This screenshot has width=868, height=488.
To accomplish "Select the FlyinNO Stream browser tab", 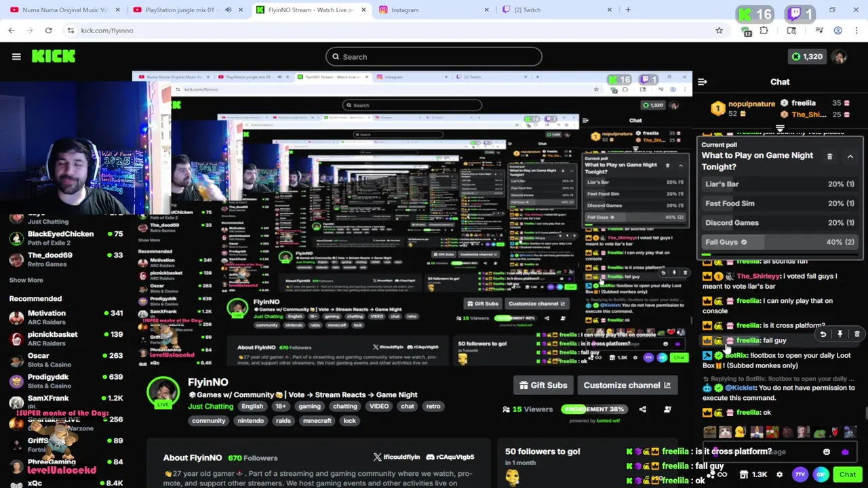I will coord(311,10).
